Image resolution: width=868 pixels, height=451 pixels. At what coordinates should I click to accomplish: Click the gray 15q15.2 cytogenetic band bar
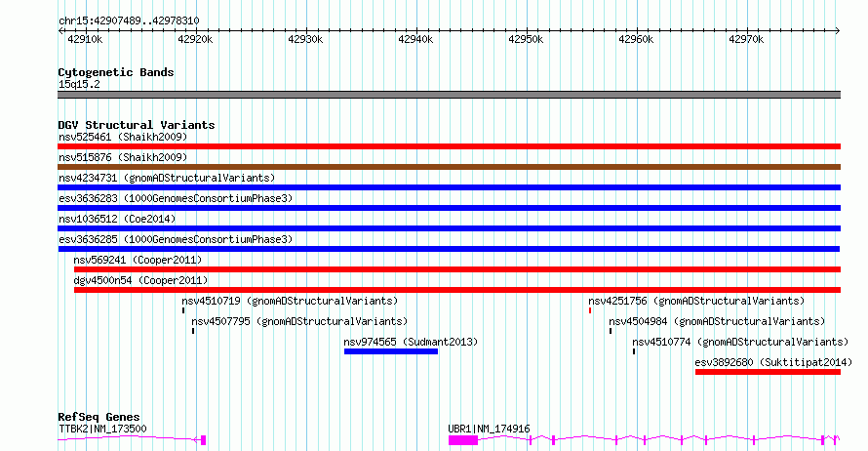click(x=449, y=95)
